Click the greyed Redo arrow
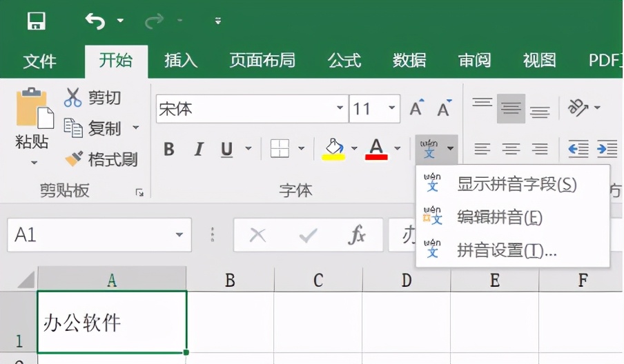 155,21
